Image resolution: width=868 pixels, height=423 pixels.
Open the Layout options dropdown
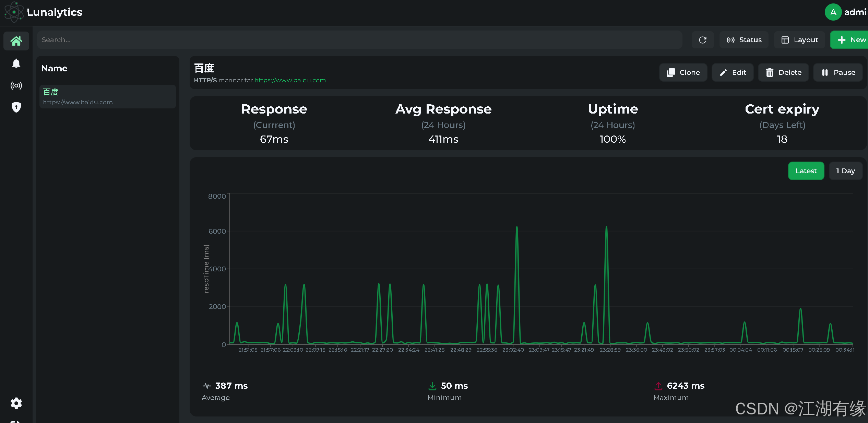coord(799,40)
